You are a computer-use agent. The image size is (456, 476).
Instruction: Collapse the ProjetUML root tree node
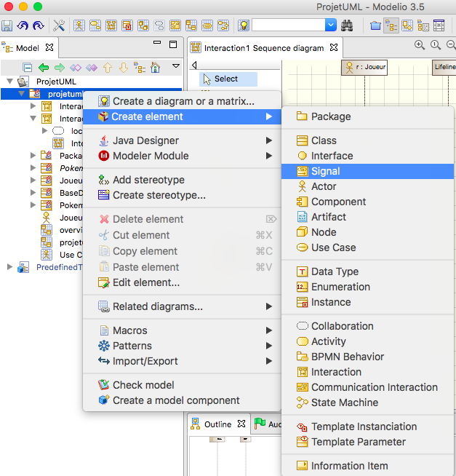tap(9, 82)
